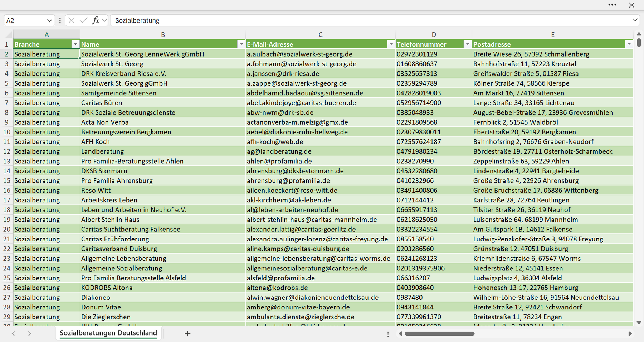Image resolution: width=644 pixels, height=342 pixels.
Task: Select email 'amberg@donum-vitae-bayern.de'
Action: [x=321, y=307]
